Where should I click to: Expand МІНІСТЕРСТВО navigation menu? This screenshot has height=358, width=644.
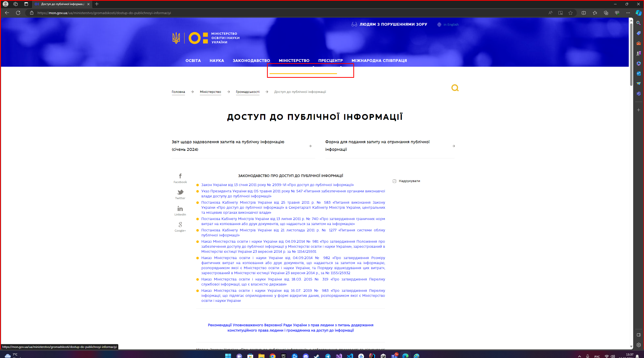pos(294,61)
